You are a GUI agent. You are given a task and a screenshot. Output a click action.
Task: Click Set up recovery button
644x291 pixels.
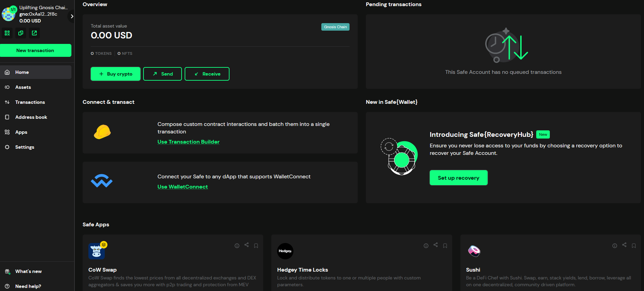tap(459, 178)
